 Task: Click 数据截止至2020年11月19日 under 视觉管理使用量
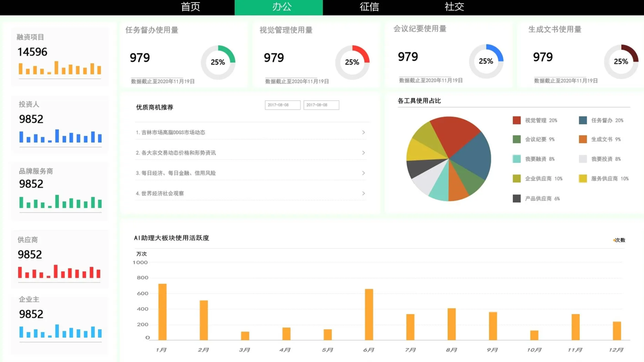point(297,81)
